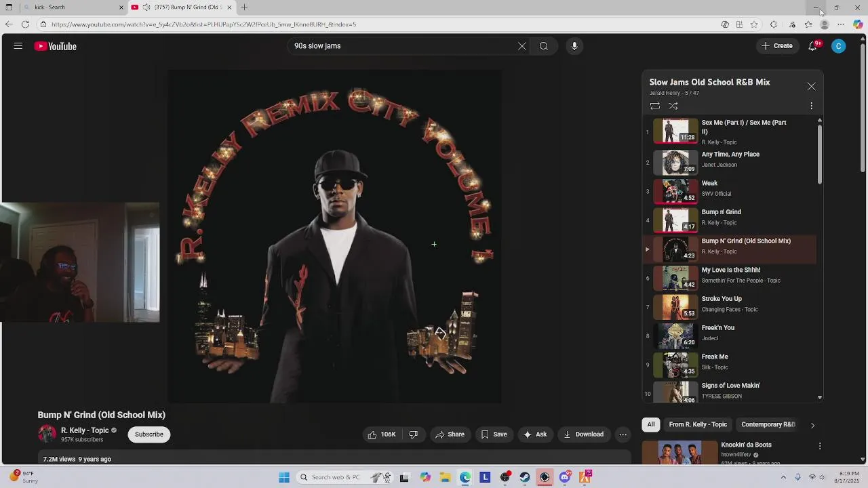Open Windows Start menu
868x488 pixels.
283,477
